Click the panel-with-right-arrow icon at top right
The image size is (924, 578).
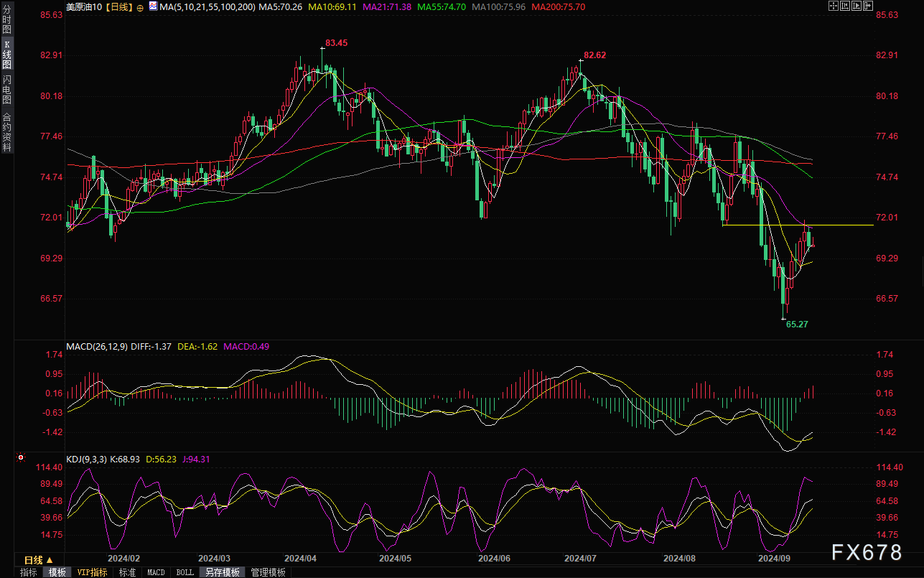point(869,6)
